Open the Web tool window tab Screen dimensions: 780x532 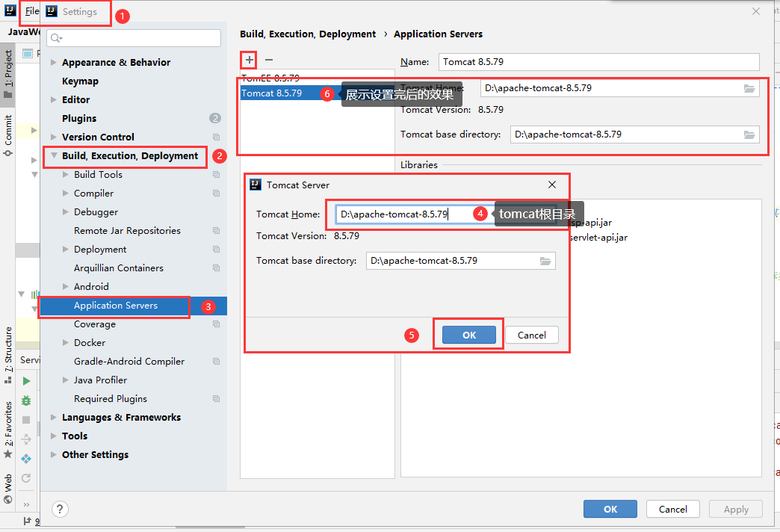pyautogui.click(x=8, y=488)
